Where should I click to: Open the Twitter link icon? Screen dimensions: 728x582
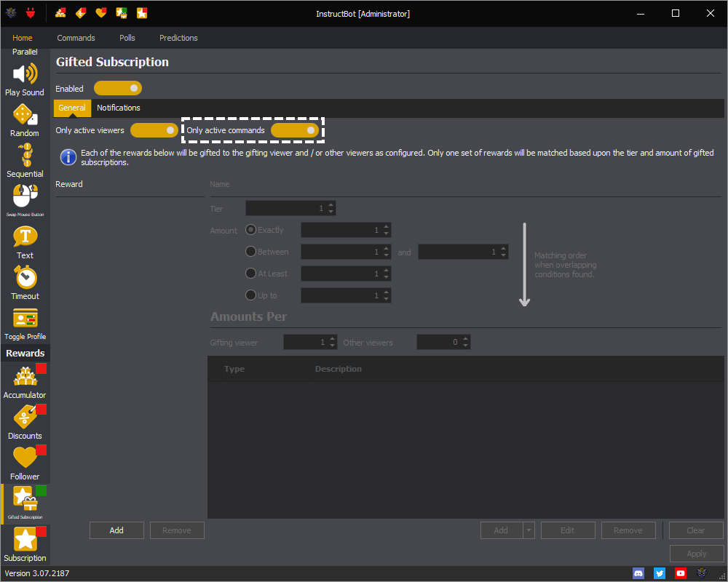(660, 573)
